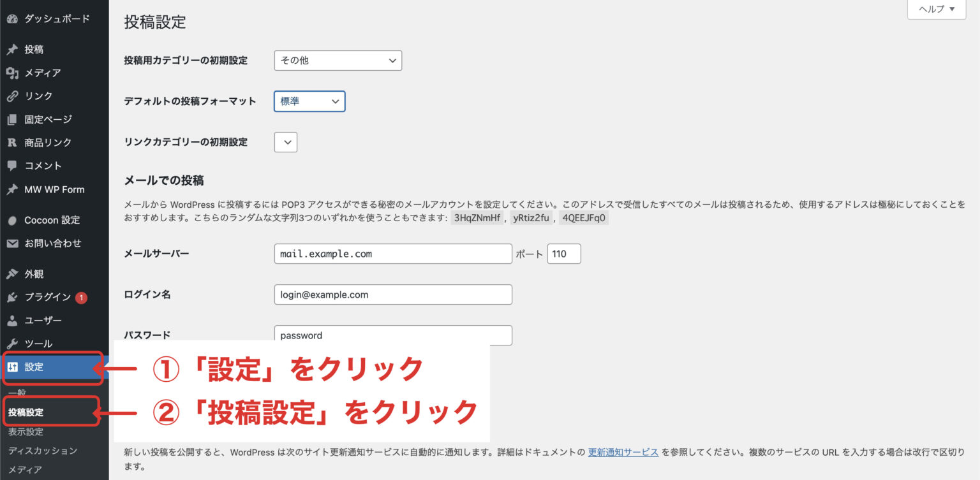The height and width of the screenshot is (480, 980).
Task: Follow the 更新通知サービス documentation link
Action: coord(623,451)
